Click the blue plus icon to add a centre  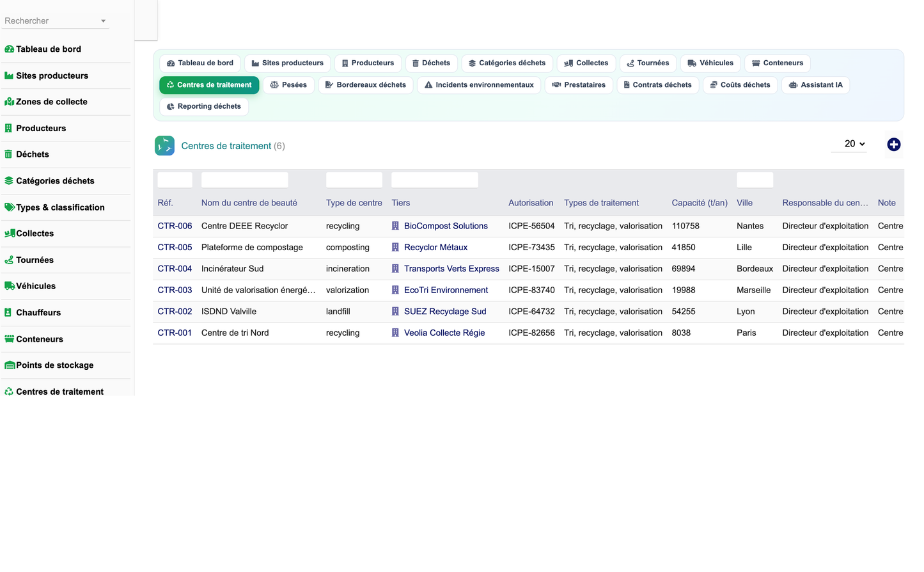click(x=894, y=145)
